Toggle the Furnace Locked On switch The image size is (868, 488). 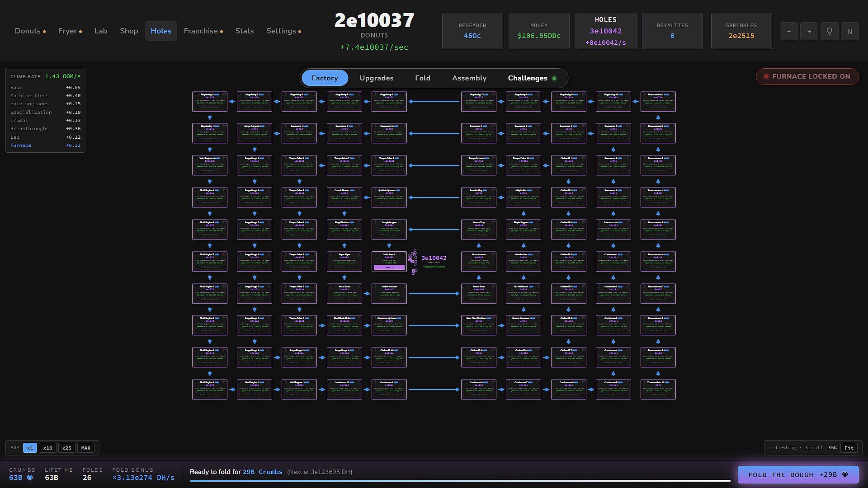point(807,76)
